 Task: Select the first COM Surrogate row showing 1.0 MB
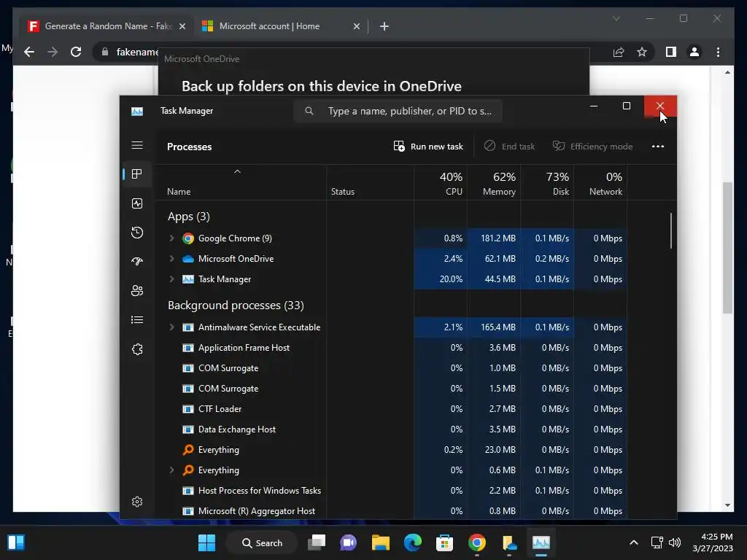[391, 368]
